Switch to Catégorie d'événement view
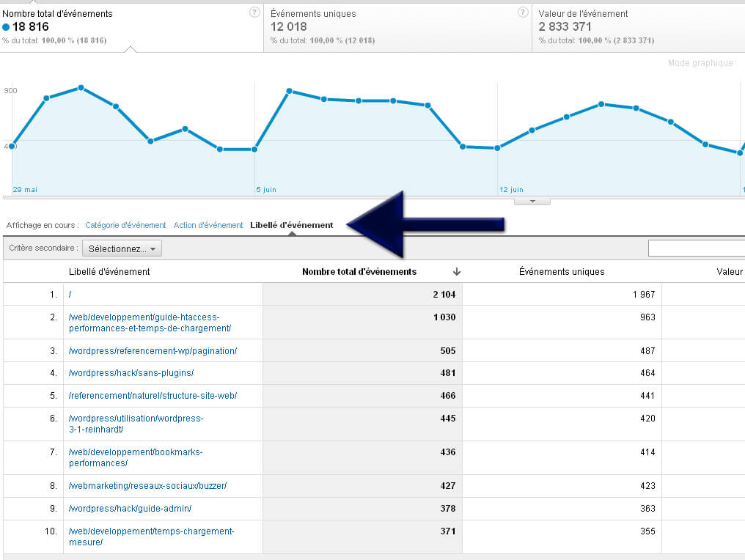Screen dimensions: 745x560 125,225
